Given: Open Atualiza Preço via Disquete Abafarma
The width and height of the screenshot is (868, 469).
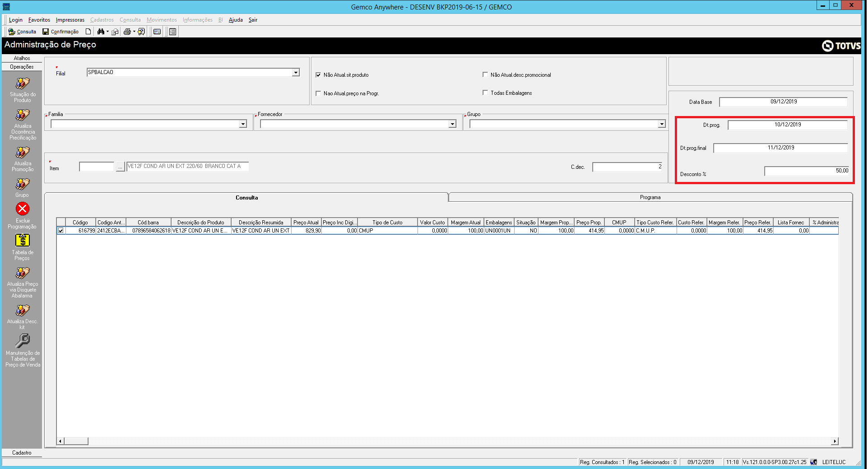Looking at the screenshot, I should [23, 282].
